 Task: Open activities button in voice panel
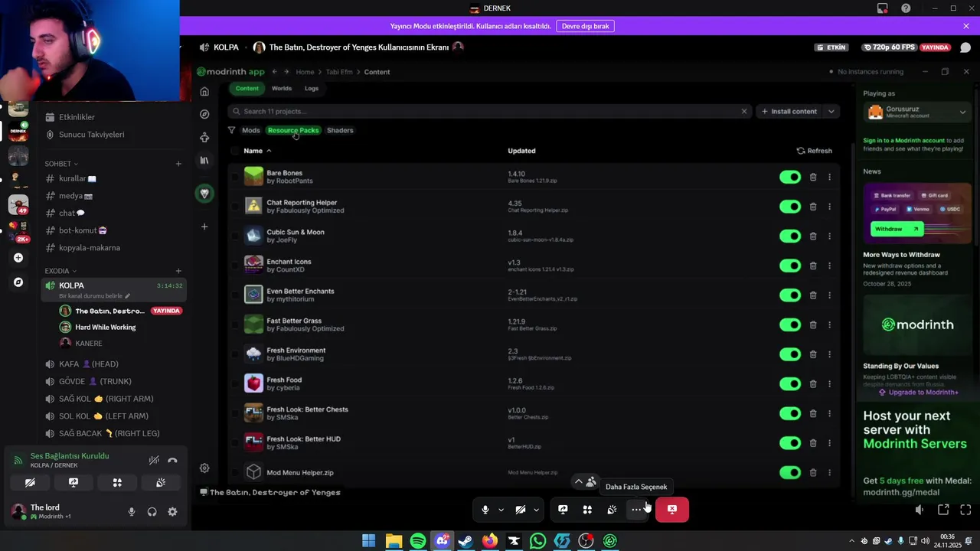[117, 483]
